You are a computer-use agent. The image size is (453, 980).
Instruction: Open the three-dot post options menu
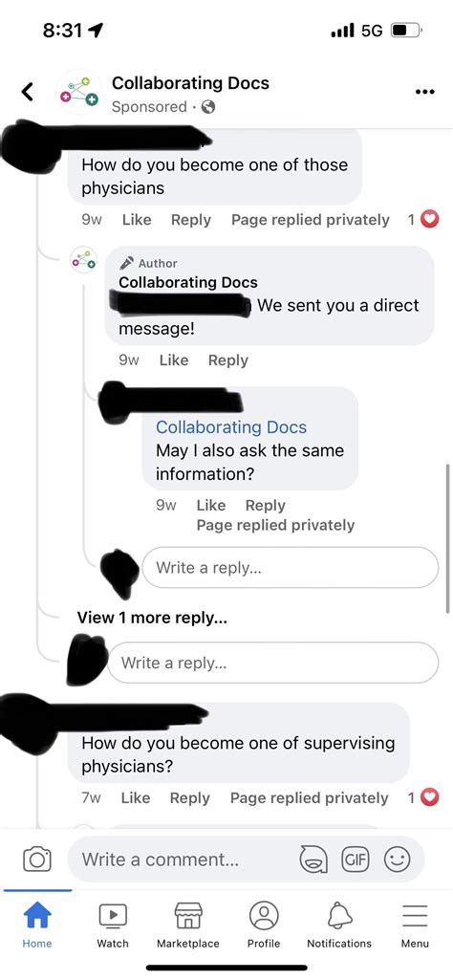(424, 92)
